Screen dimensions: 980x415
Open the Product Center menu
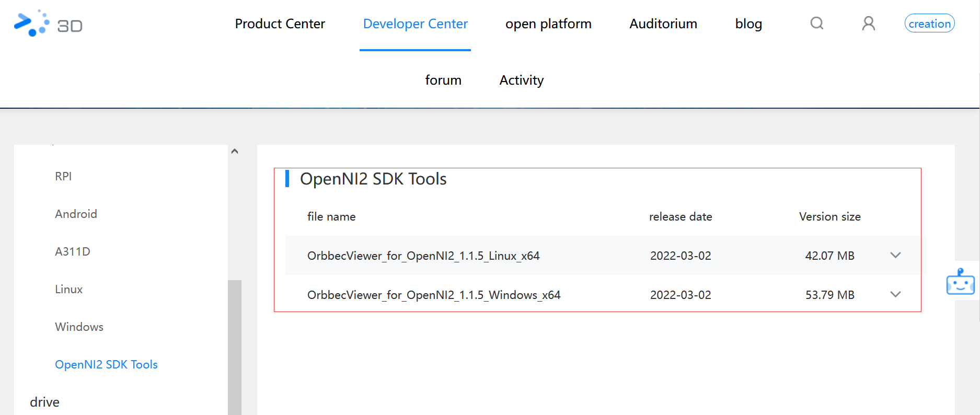coord(280,24)
